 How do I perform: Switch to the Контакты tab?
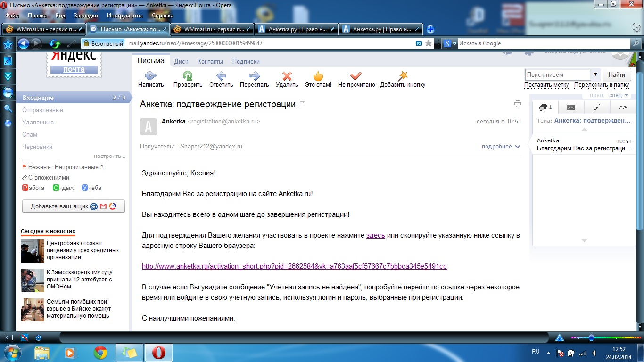coord(210,62)
